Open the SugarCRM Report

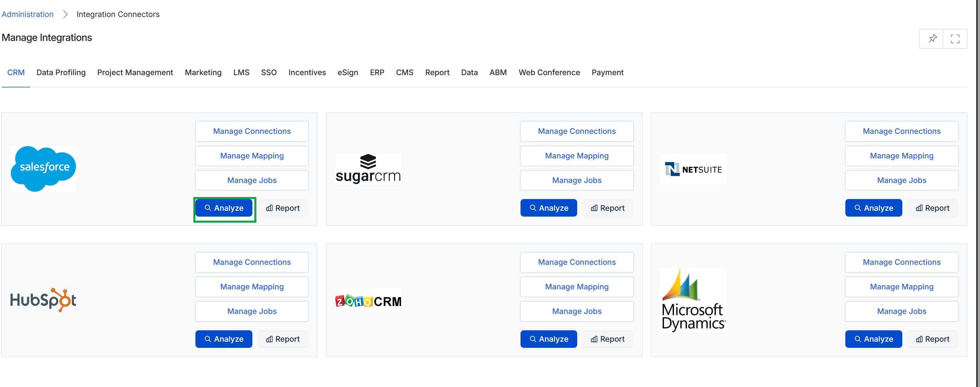608,208
